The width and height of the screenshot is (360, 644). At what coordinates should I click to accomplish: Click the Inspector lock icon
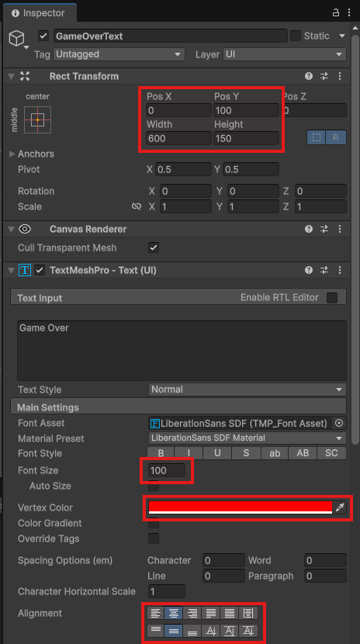336,12
